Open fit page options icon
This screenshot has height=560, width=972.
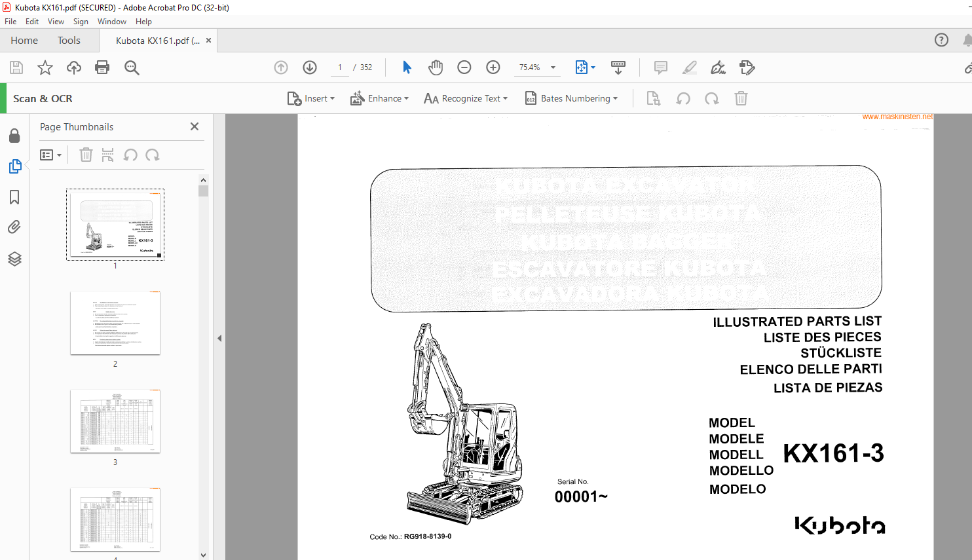(585, 67)
